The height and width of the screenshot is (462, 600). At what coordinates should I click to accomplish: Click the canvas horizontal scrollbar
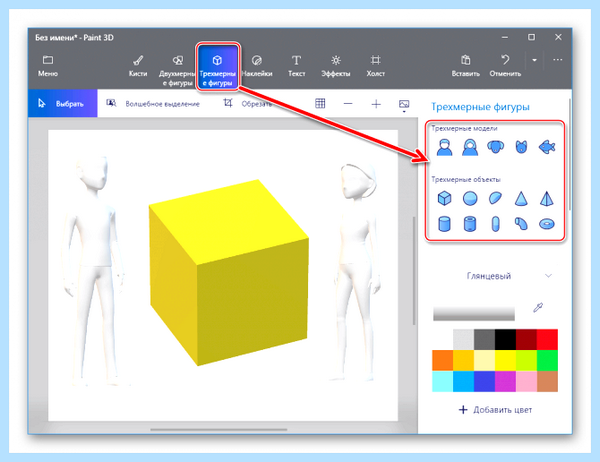point(218,429)
